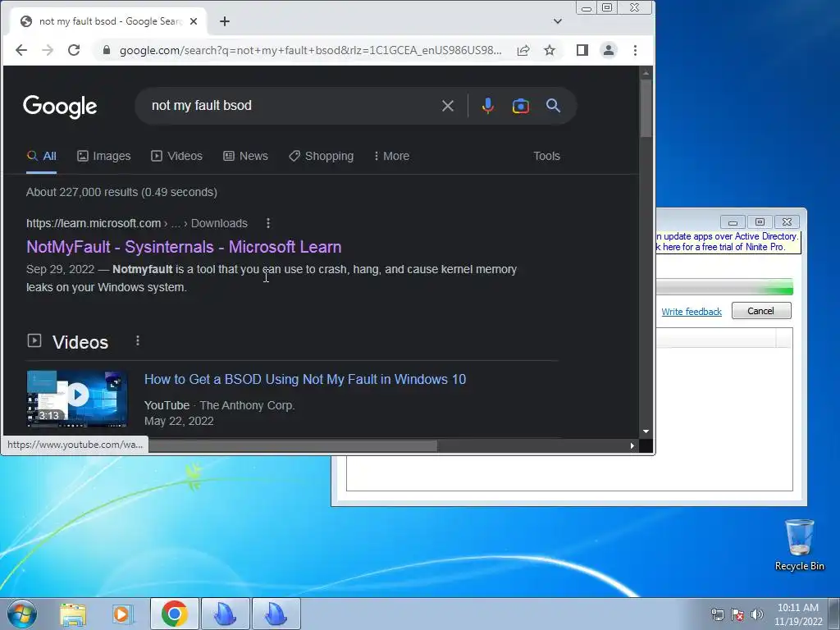Bookmark this page with the star icon

click(550, 50)
